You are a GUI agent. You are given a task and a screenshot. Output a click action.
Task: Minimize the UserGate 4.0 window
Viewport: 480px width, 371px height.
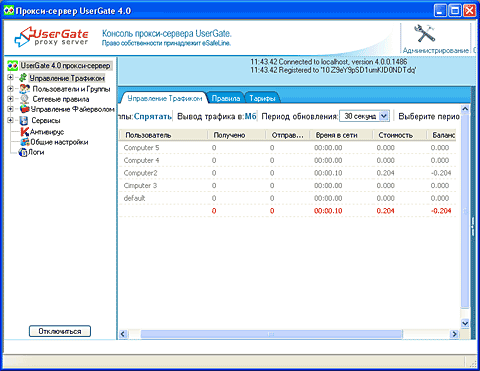point(440,10)
